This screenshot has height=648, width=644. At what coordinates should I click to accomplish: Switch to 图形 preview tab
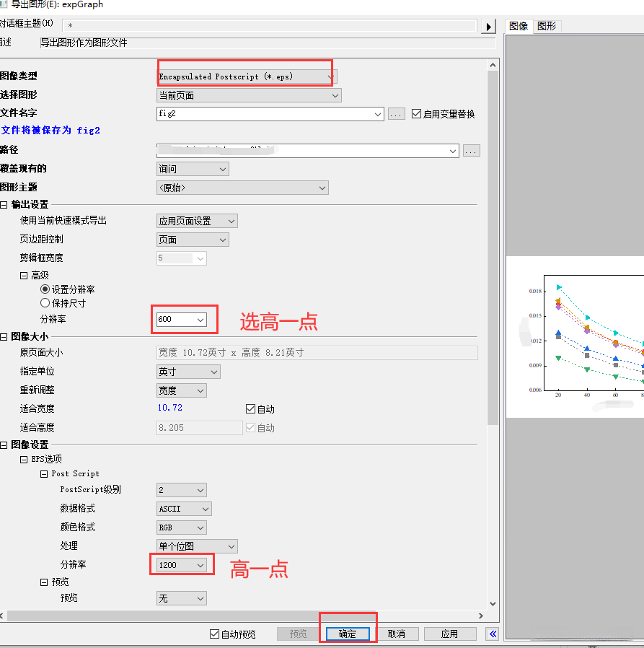pos(547,26)
